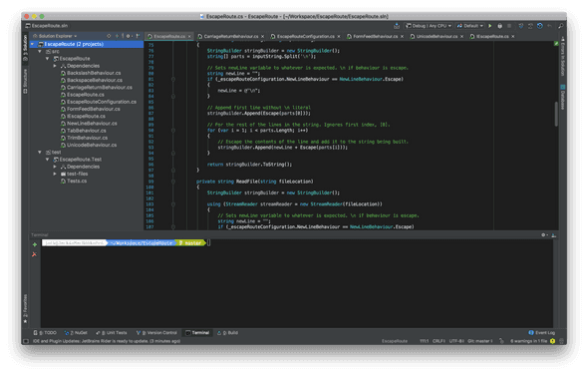The width and height of the screenshot is (588, 375).
Task: Run the project with the green play button
Action: pos(489,26)
